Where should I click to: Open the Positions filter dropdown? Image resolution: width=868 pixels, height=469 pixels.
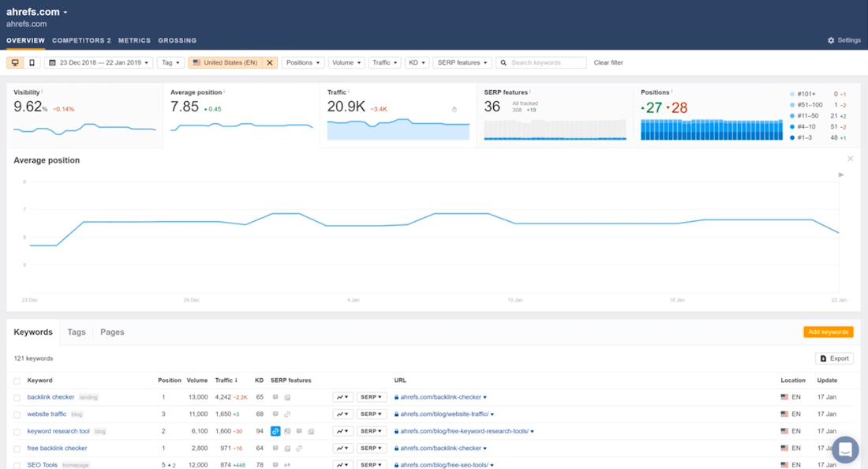[x=303, y=62]
